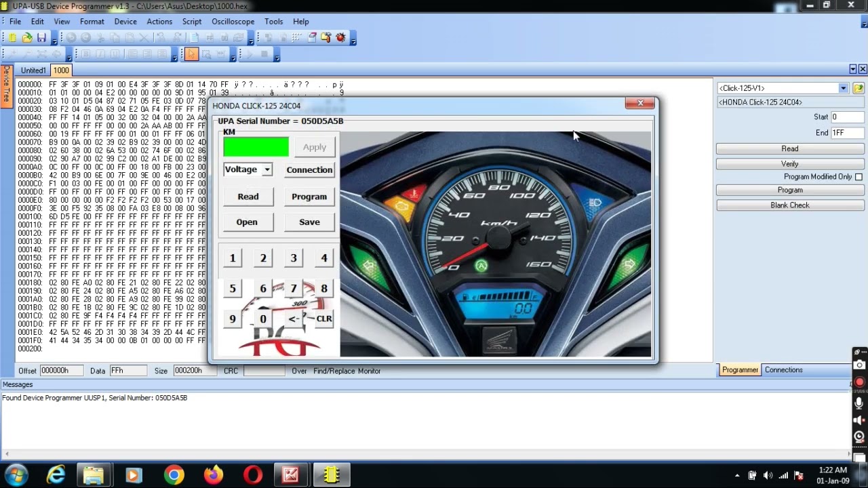The width and height of the screenshot is (868, 488).
Task: Close the Honda Click-125 dialog
Action: point(640,103)
